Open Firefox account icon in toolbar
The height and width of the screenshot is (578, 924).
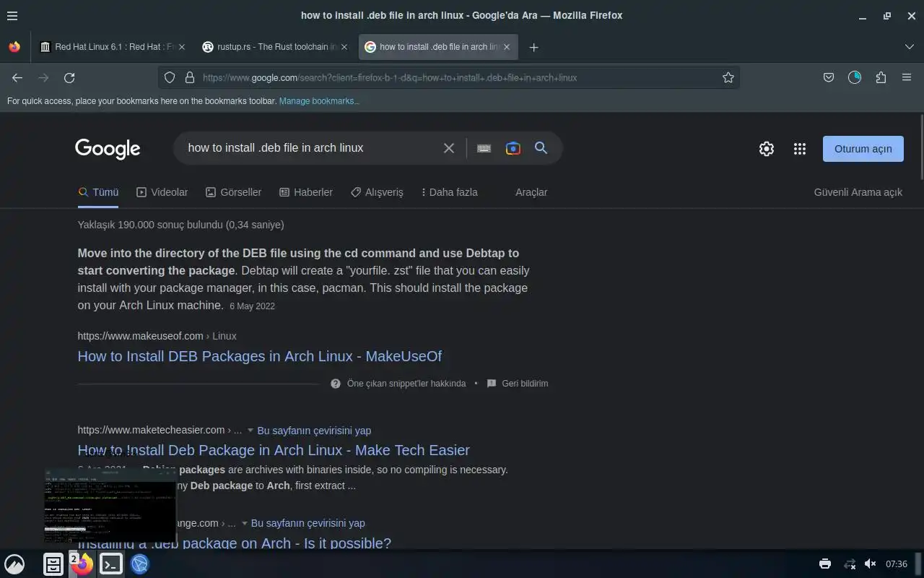pos(855,77)
